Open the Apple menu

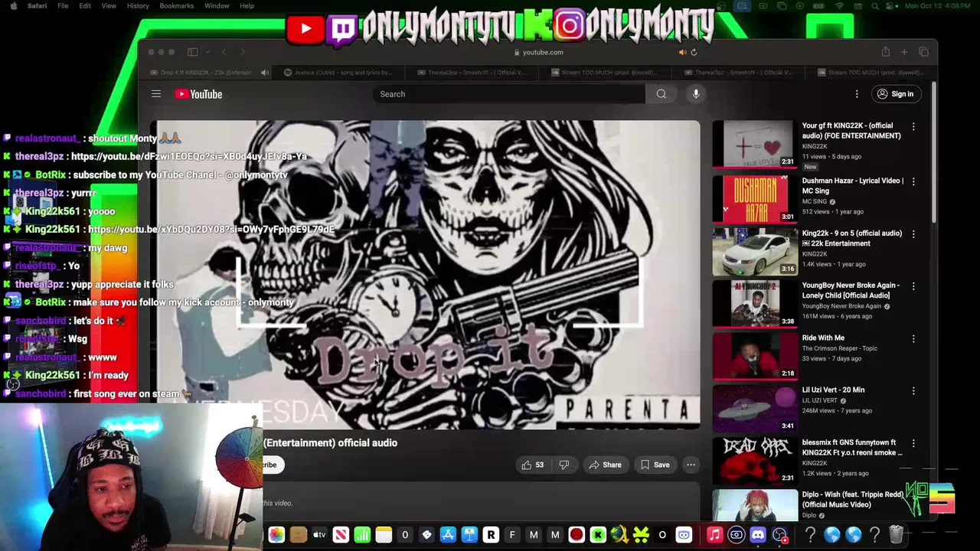13,6
